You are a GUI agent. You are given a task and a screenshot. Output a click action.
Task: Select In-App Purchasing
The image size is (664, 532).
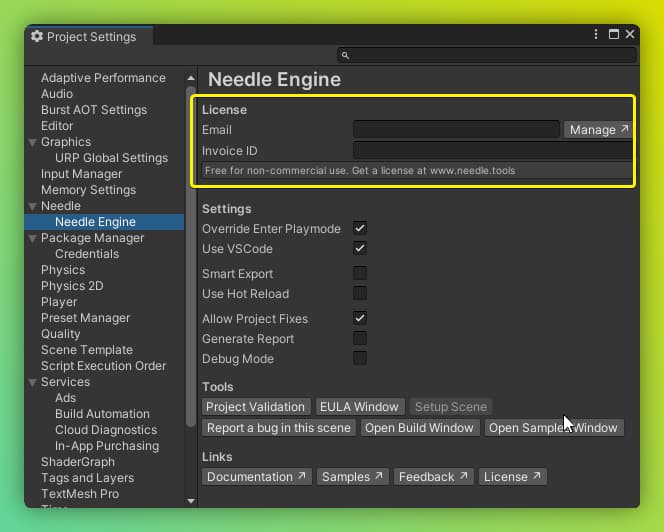click(x=107, y=446)
